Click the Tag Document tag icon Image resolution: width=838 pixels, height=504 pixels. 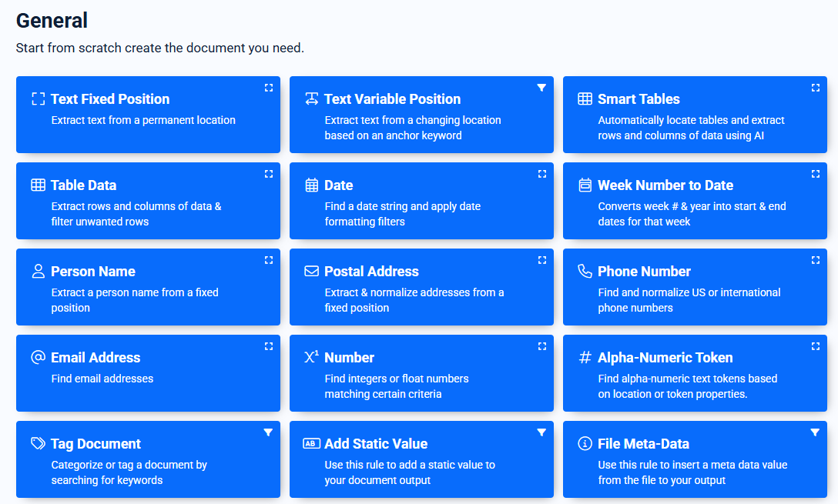click(x=38, y=443)
